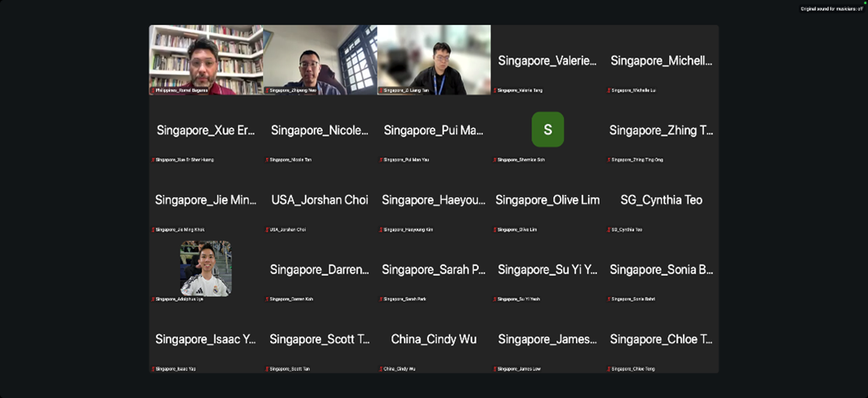
Task: Click muted mic icon beside USA_Jorshan Choi
Action: (x=267, y=230)
